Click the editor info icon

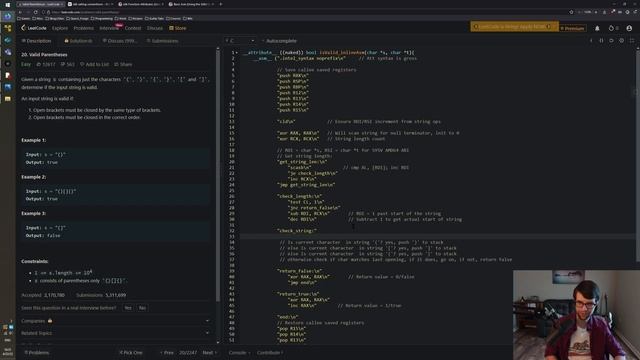point(591,41)
